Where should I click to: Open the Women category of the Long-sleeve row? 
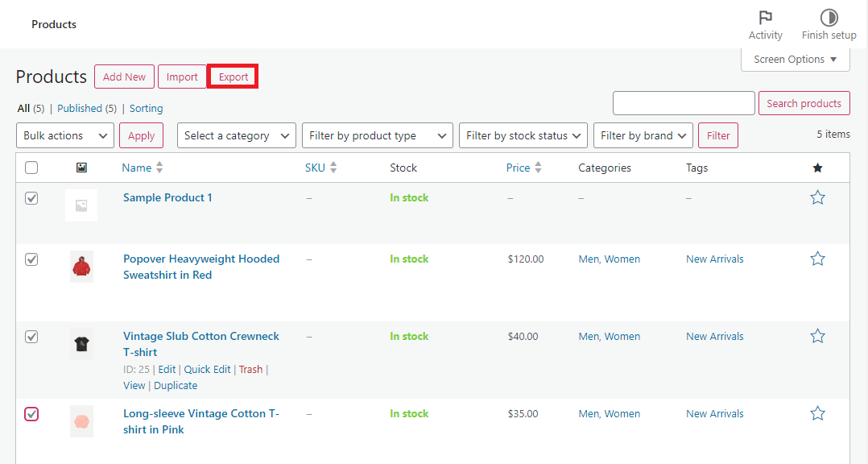tap(622, 414)
